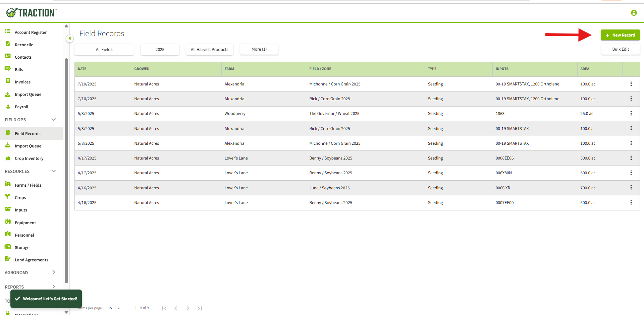Change items per page dropdown
This screenshot has height=315, width=644.
tap(114, 308)
